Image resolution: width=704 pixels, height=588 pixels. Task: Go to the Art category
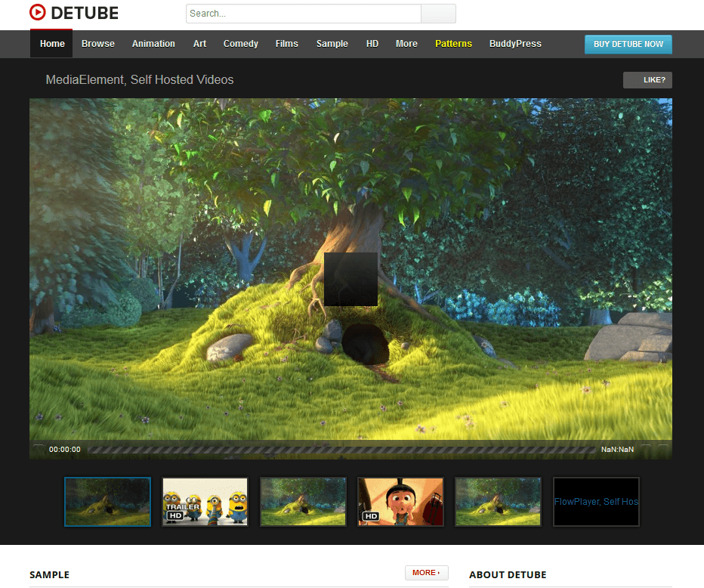[200, 44]
